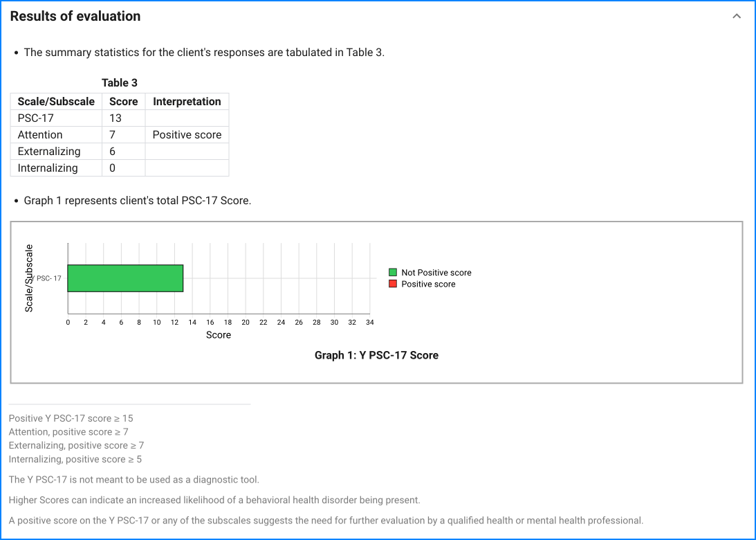Click the red Positive score legend swatch
Image resolution: width=756 pixels, height=540 pixels.
coord(393,284)
